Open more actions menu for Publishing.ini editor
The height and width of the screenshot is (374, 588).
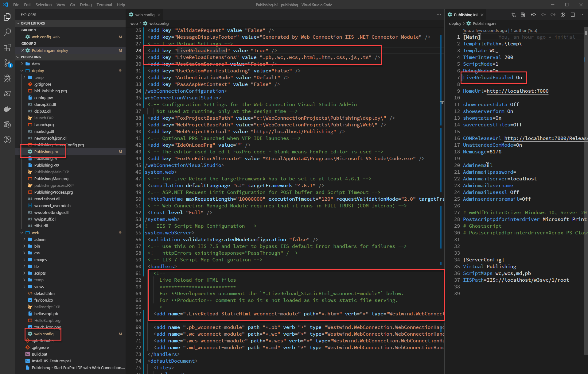582,15
